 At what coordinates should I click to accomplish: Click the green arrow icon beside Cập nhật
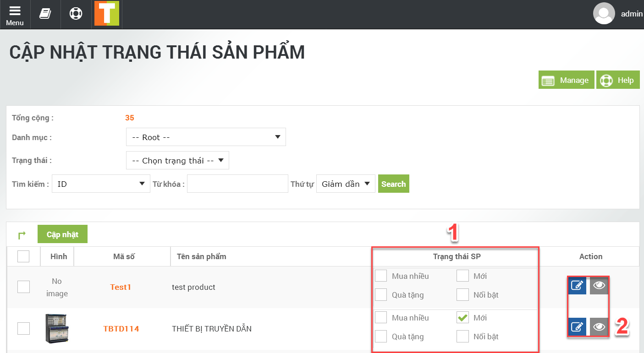click(x=22, y=235)
